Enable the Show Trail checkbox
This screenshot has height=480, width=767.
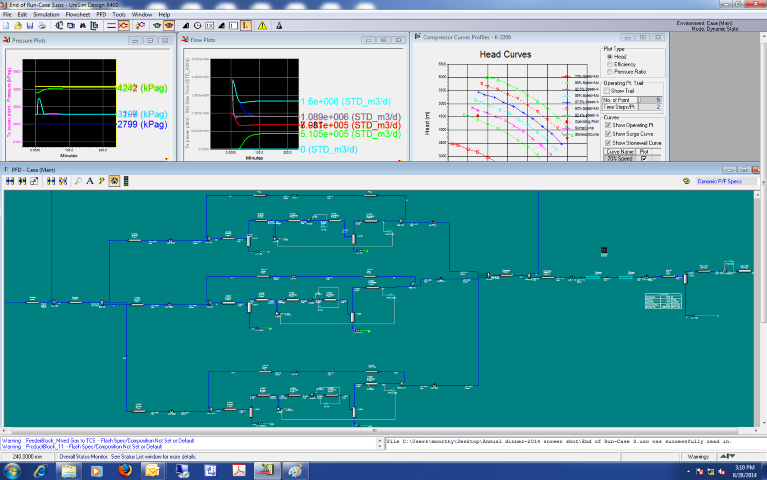point(607,91)
